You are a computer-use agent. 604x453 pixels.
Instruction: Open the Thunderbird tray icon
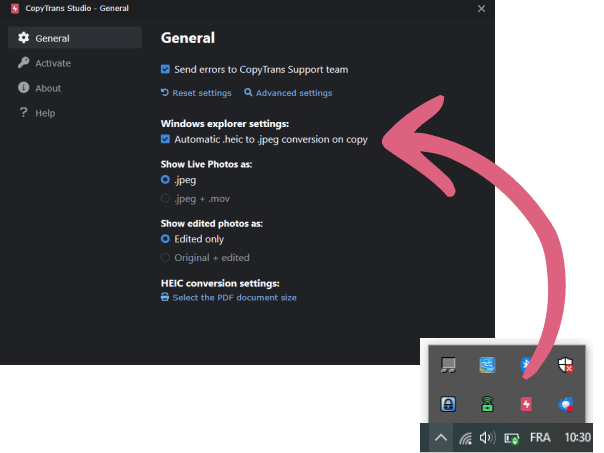coord(566,404)
